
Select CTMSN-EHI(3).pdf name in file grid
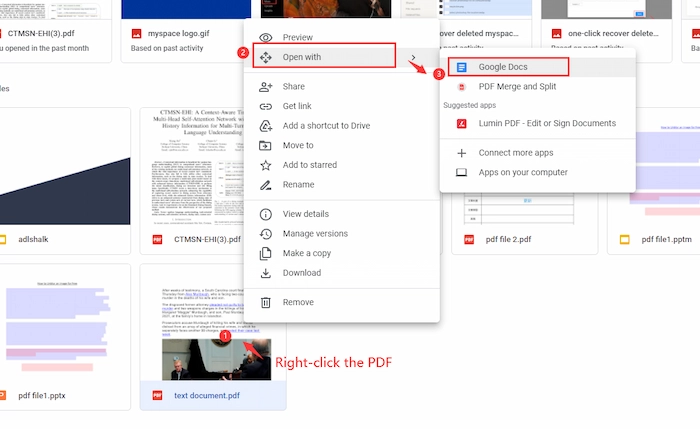tap(207, 240)
